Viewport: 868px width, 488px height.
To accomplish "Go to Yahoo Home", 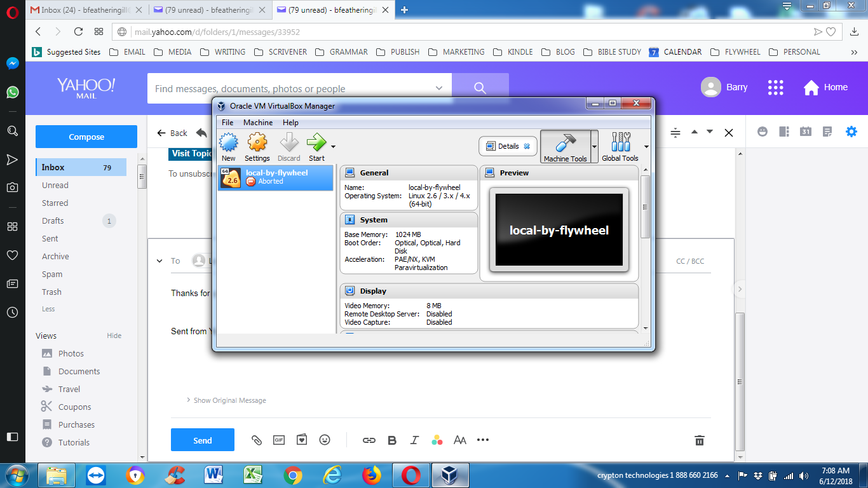I will (825, 88).
